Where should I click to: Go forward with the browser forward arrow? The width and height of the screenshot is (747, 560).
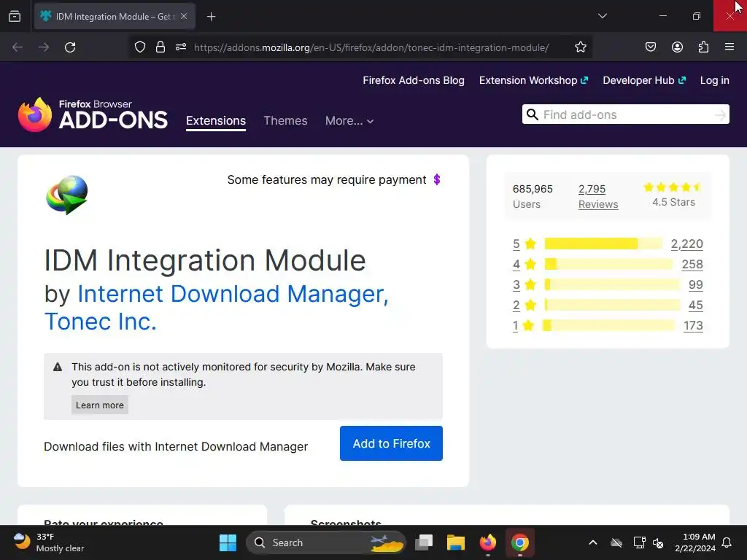click(44, 47)
